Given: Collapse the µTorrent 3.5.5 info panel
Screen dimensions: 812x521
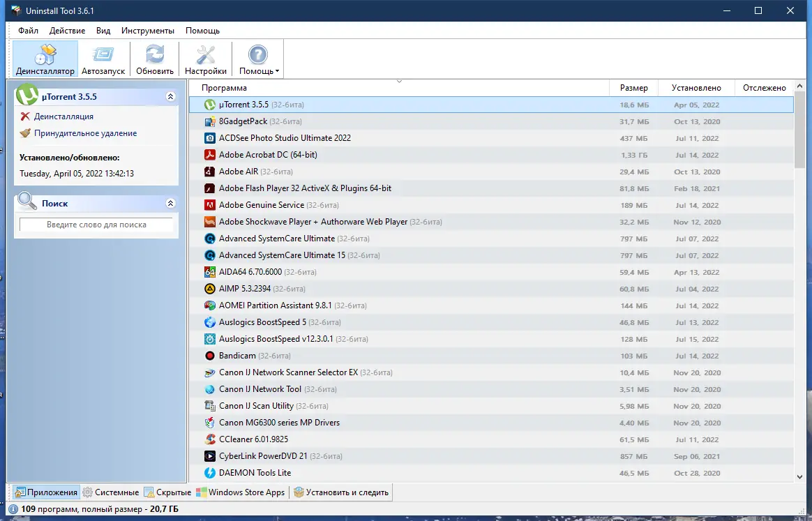Looking at the screenshot, I should 170,96.
